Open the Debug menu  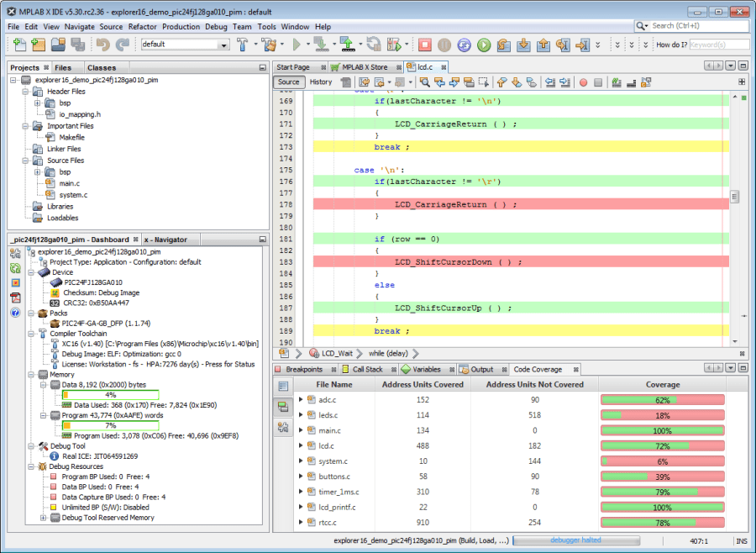pos(216,26)
